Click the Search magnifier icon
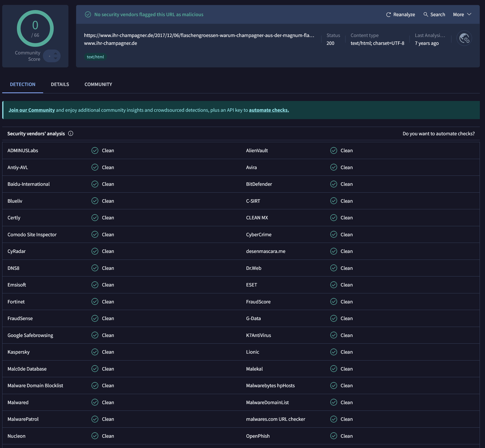This screenshot has height=448, width=485. coord(426,14)
